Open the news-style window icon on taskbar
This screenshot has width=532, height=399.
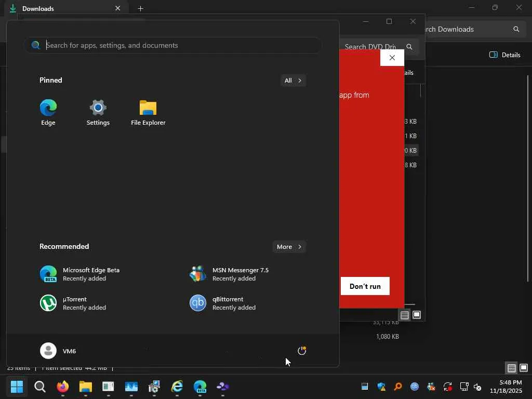point(108,387)
